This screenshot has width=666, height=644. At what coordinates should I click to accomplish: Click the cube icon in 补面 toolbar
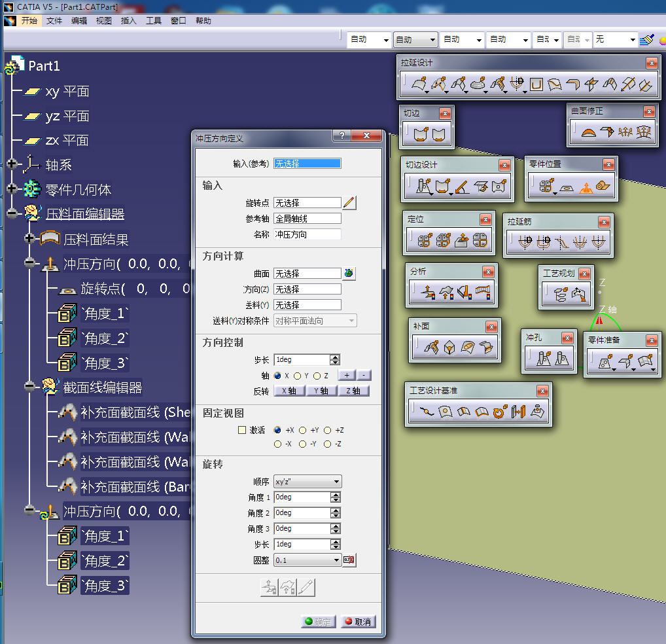point(449,348)
